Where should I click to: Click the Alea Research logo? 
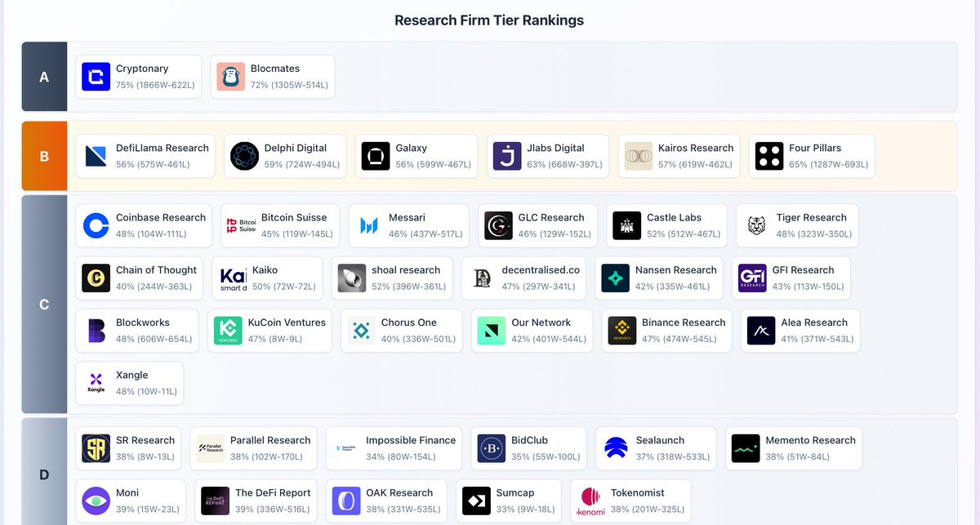click(761, 331)
